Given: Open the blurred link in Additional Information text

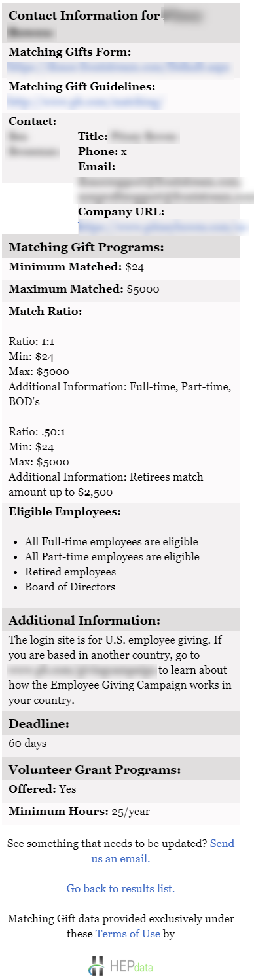Looking at the screenshot, I should click(x=82, y=670).
